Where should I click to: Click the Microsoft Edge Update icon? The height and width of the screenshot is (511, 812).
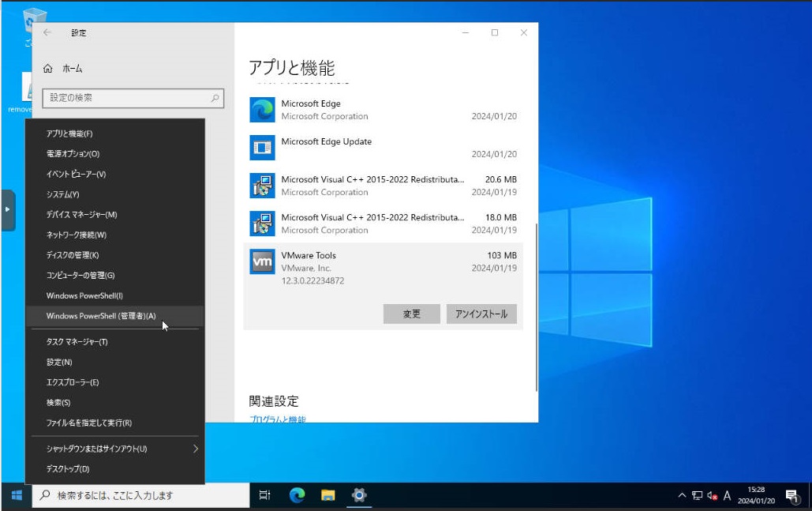click(x=261, y=147)
